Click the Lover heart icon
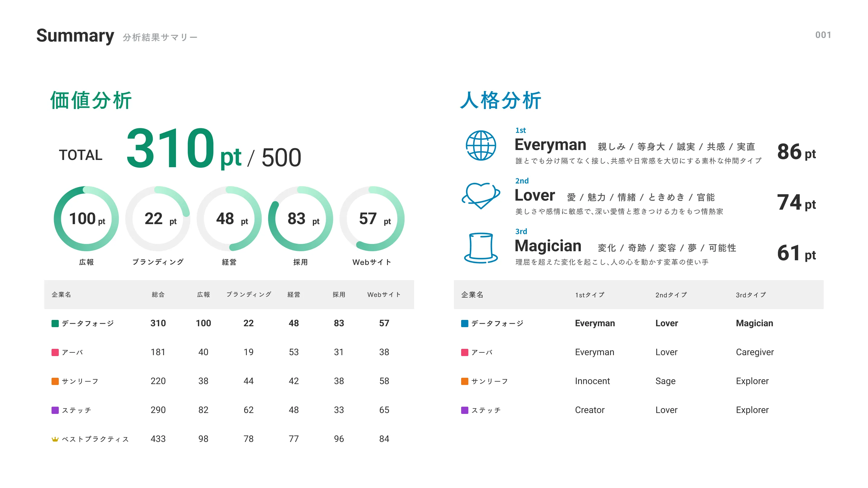 pos(481,195)
